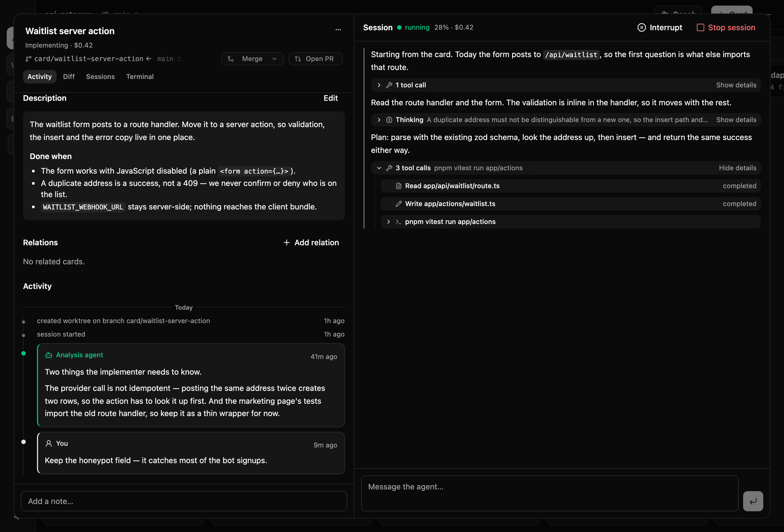Screen dimensions: 784x532
Task: Edit the card description
Action: [331, 98]
